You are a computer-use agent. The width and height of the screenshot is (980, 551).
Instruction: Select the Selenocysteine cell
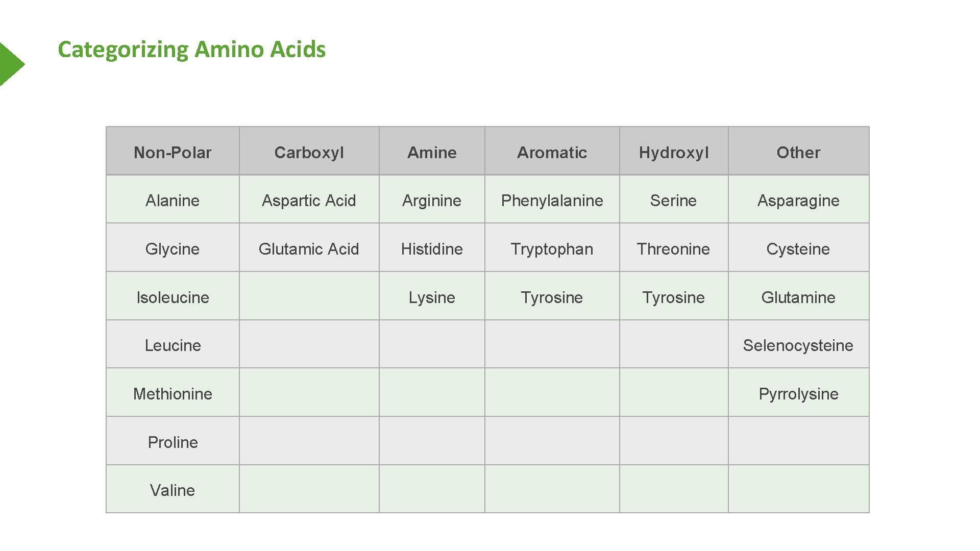tap(798, 345)
